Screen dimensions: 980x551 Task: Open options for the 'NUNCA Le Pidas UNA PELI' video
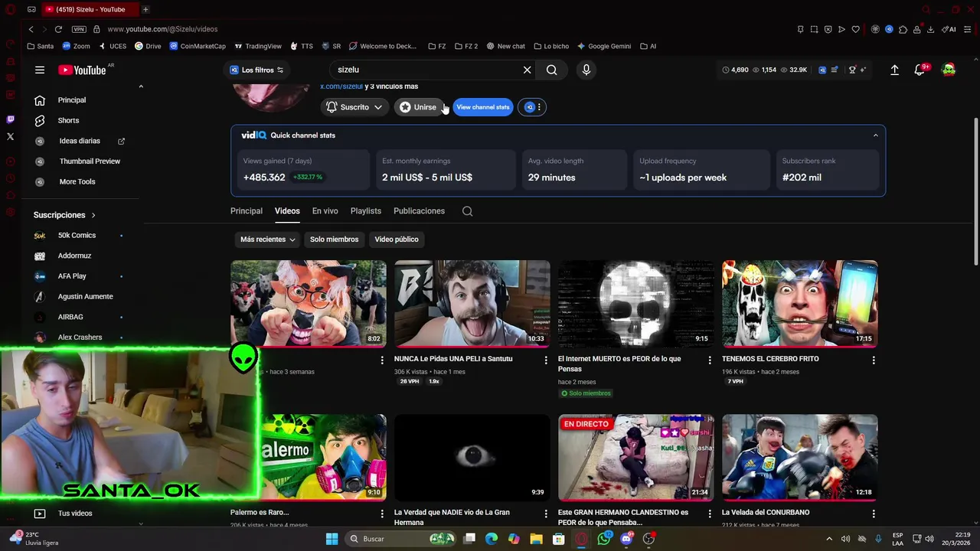point(546,360)
